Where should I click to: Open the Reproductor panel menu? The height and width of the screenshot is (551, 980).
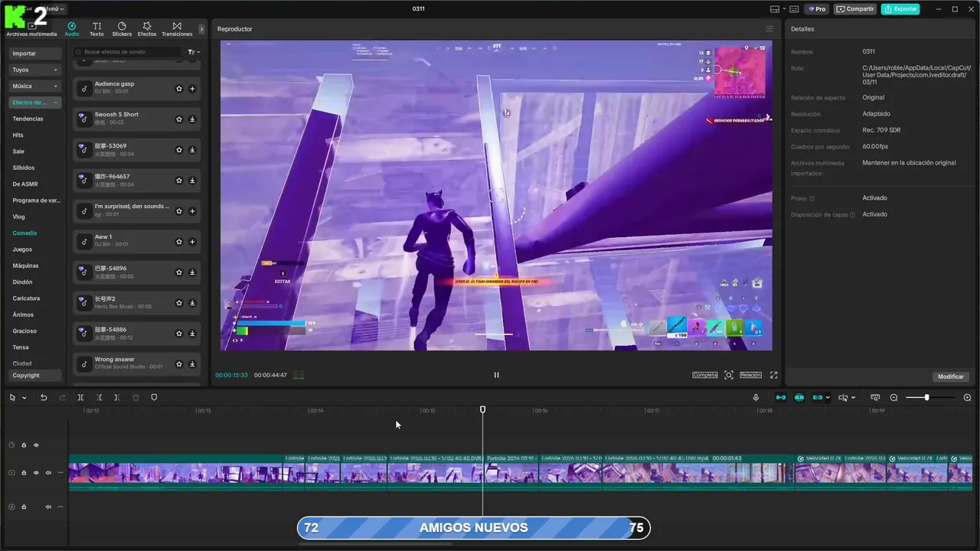[769, 29]
